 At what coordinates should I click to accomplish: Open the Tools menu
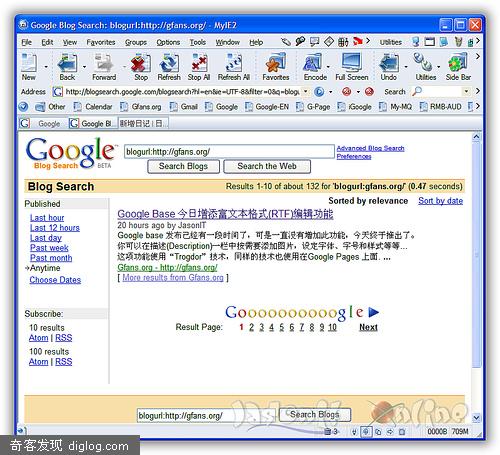pos(198,42)
